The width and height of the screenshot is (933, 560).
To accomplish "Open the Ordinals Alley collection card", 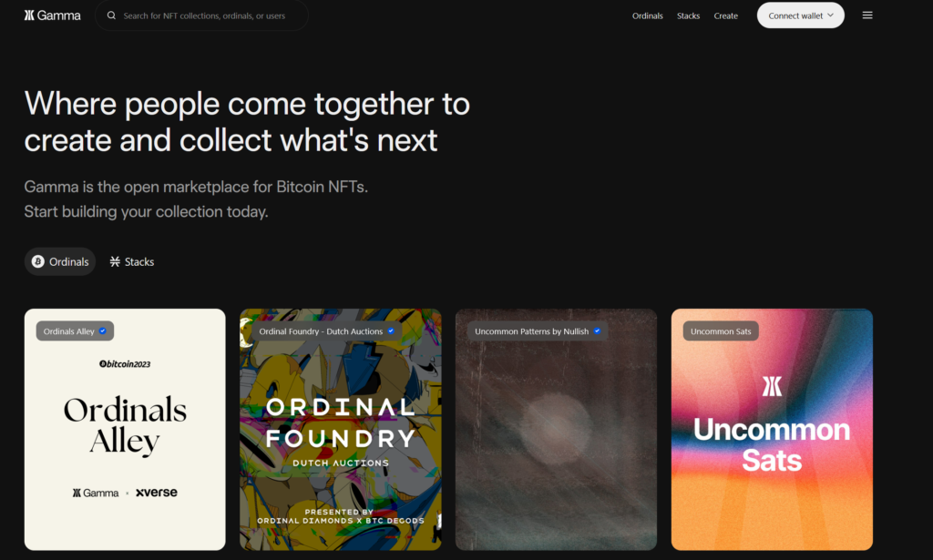I will click(x=125, y=429).
